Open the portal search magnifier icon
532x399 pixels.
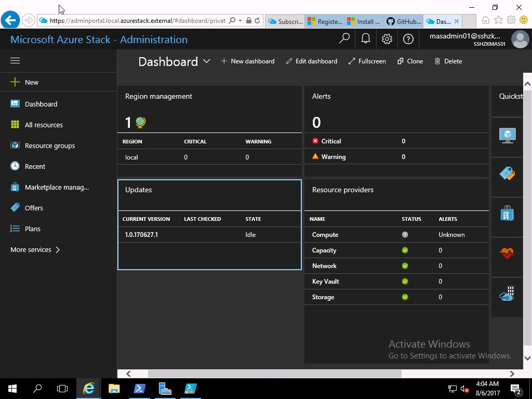coord(344,38)
